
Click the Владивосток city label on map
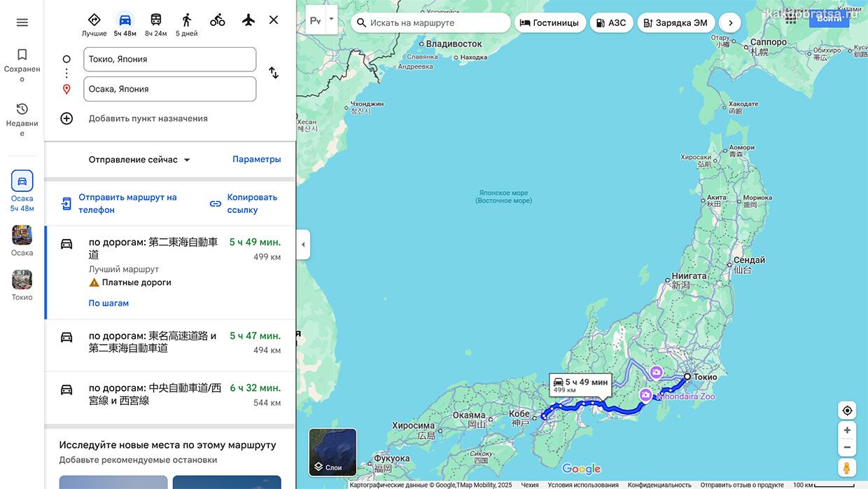tap(454, 44)
